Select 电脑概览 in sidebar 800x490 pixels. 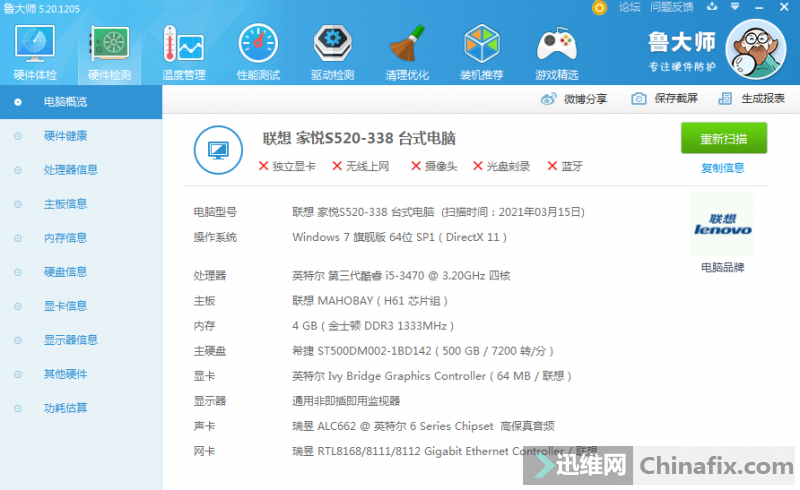[x=81, y=102]
